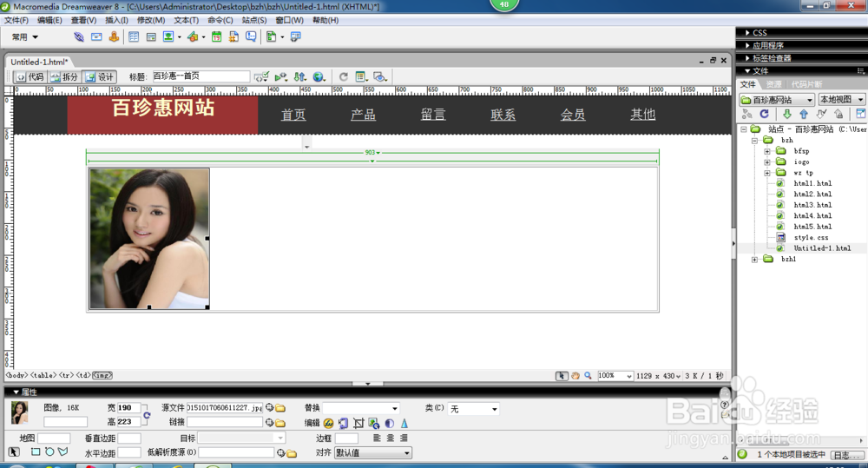This screenshot has width=868, height=468.
Task: Click the 留言 navigation link
Action: [x=433, y=115]
